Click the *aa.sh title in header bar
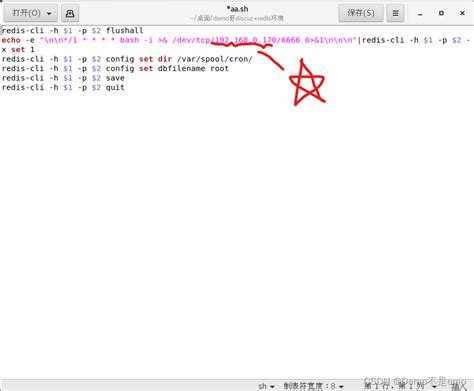This screenshot has height=391, width=474. (237, 9)
